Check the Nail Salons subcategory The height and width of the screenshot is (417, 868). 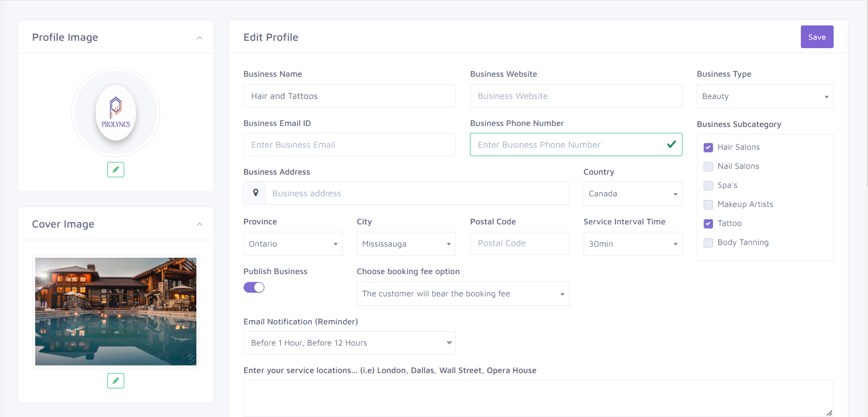[708, 167]
